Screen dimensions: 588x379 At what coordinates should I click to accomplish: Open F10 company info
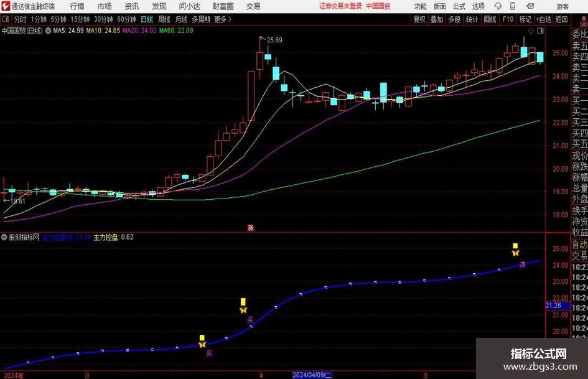pos(508,19)
